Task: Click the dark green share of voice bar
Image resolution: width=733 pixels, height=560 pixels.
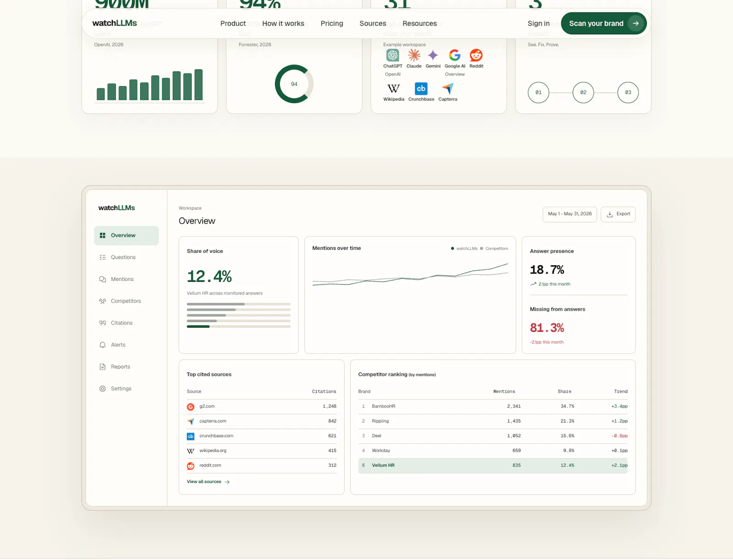Action: [198, 327]
